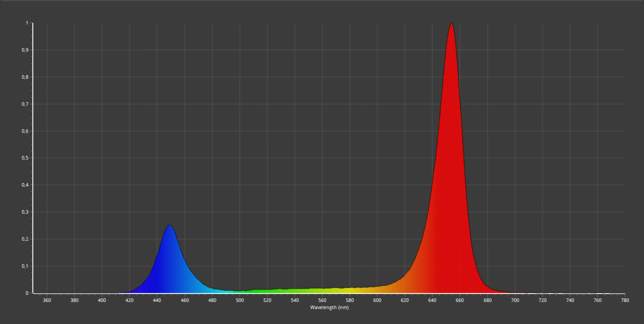Select the 560 wavelength axis label
Viewport: 644px width, 324px height.
pos(322,300)
